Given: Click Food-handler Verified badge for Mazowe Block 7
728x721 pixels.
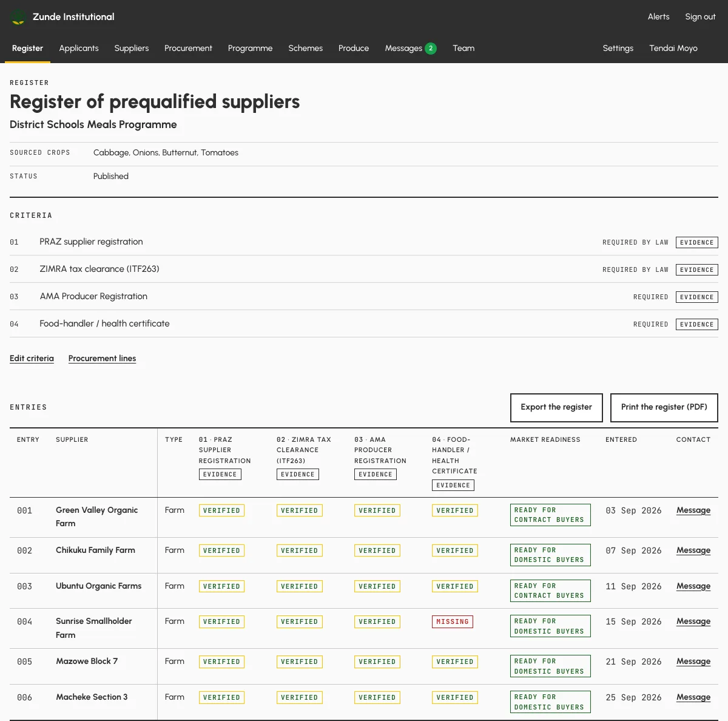Looking at the screenshot, I should click(x=454, y=662).
